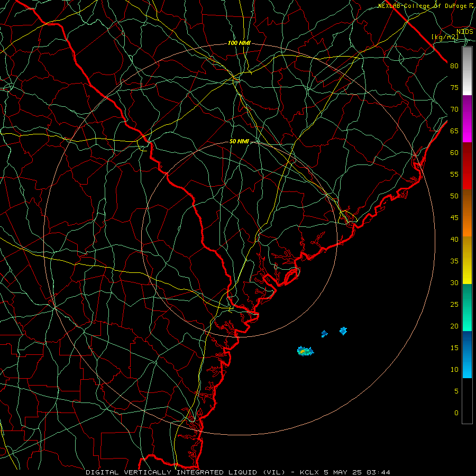Click the magenta-purple segment of the color bar

(x=467, y=118)
